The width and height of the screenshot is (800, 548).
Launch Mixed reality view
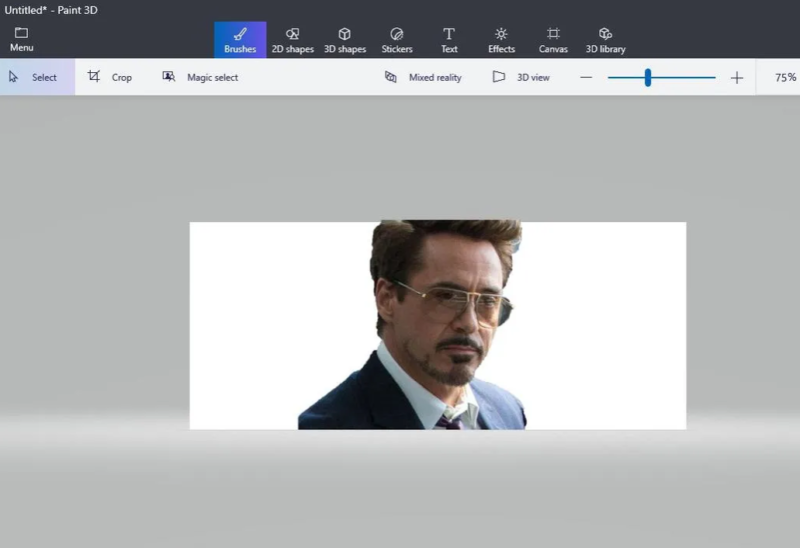[423, 77]
